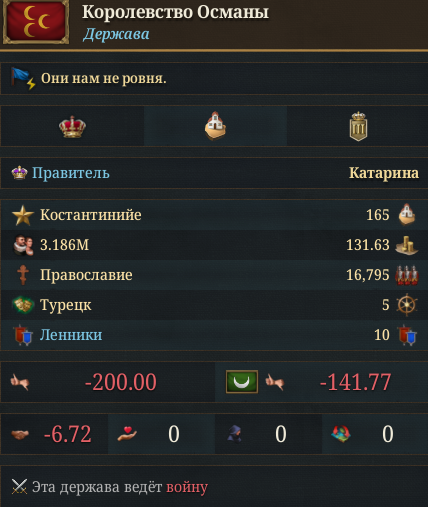This screenshot has width=428, height=507.
Task: Click the population faces icon
Action: [23, 245]
